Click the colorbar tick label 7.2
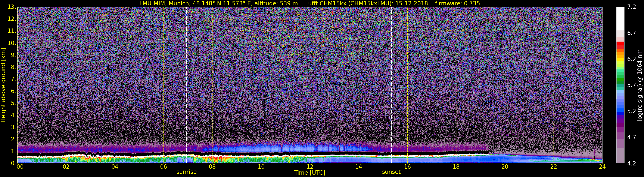This screenshot has width=644, height=177. pyautogui.click(x=632, y=7)
